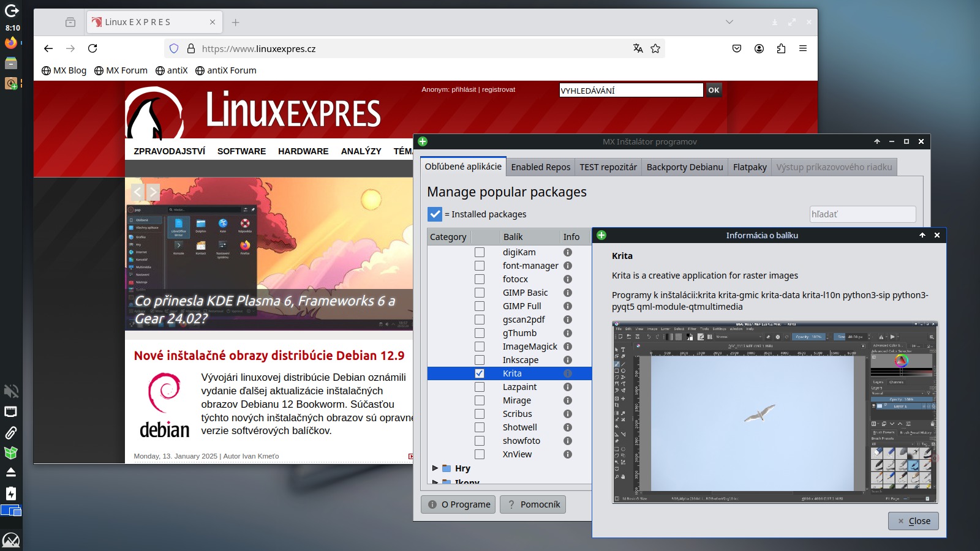This screenshot has height=551, width=980.
Task: Open MX Blog bookmark
Action: point(64,70)
